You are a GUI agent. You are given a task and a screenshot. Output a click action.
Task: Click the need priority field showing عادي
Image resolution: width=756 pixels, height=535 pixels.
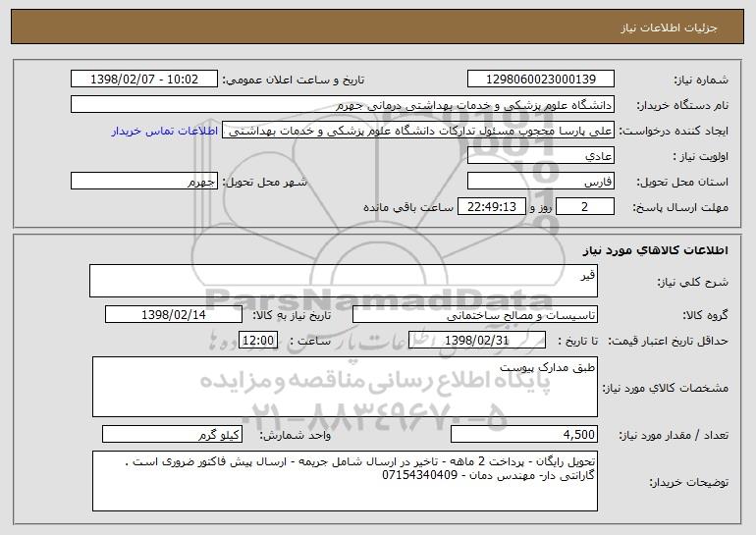540,156
